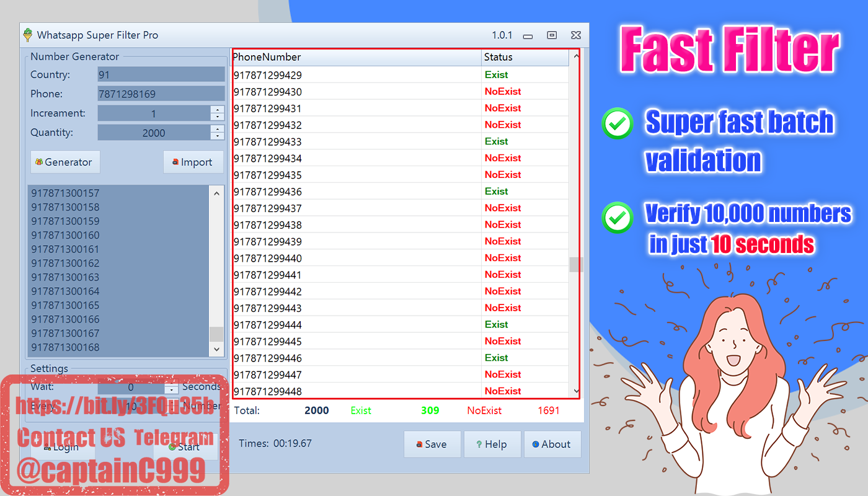The width and height of the screenshot is (868, 496).
Task: Click the Generator button's people icon
Action: (x=40, y=162)
